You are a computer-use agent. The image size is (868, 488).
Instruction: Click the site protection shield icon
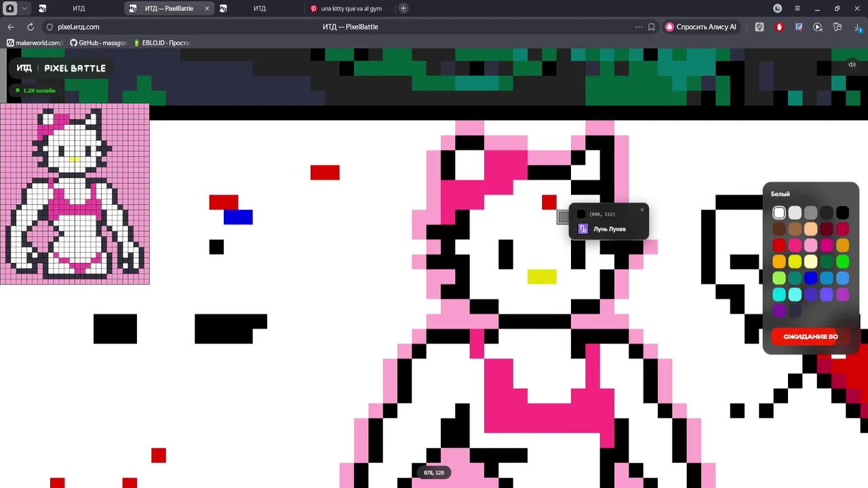click(50, 27)
